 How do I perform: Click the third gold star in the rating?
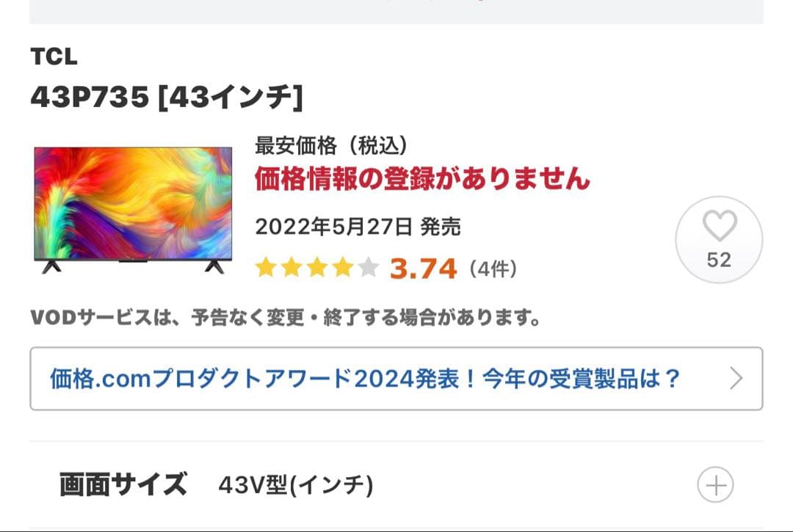click(317, 267)
